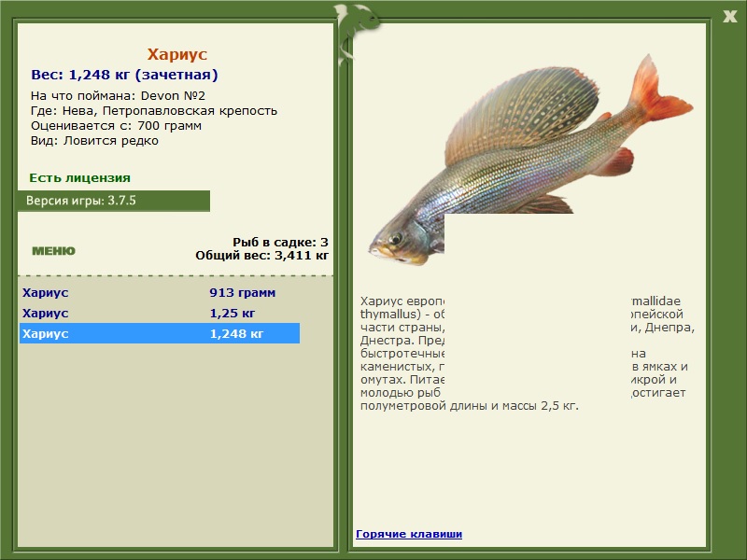Click the Оценивается с: 700 грамм line
747x560 pixels.
116,126
